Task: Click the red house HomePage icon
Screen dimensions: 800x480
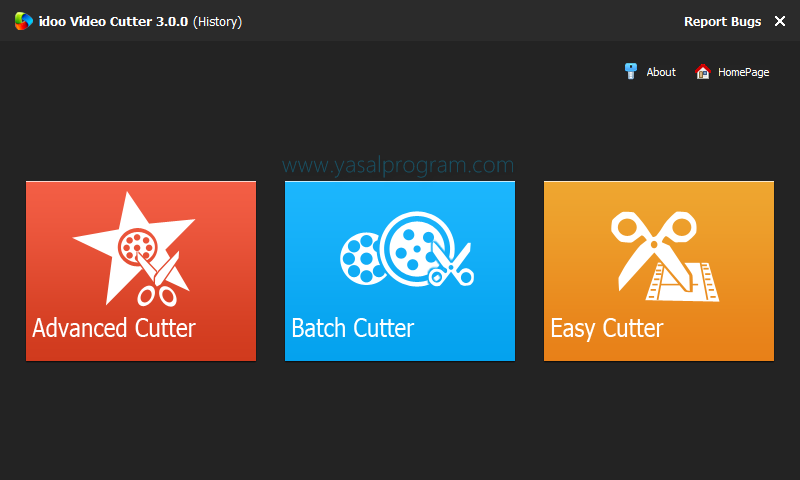Action: (x=703, y=72)
